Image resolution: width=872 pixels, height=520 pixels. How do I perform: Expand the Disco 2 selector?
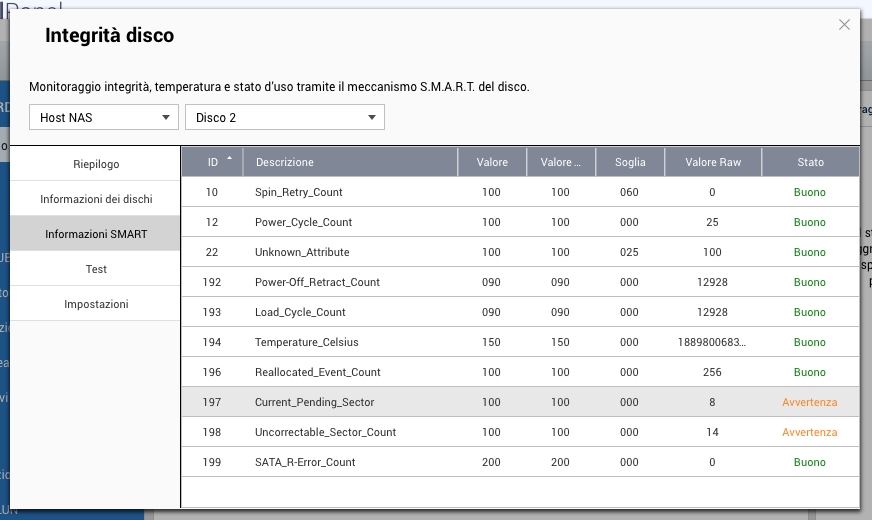(x=284, y=118)
